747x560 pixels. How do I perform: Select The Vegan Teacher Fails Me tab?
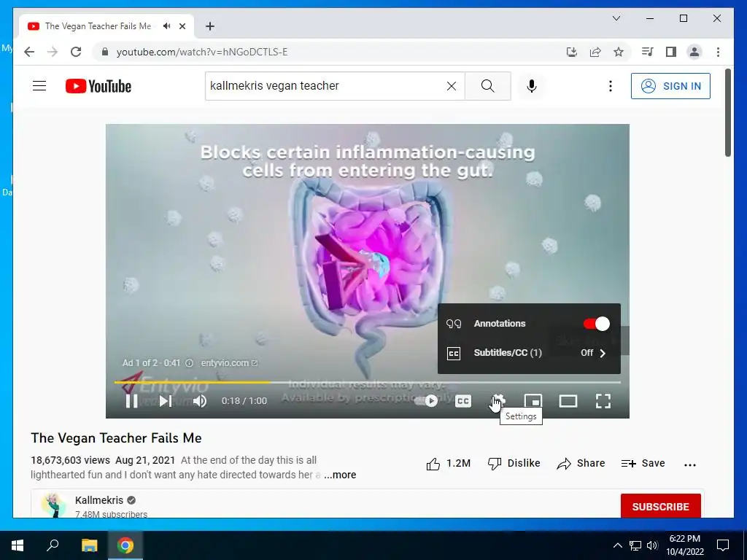click(107, 26)
